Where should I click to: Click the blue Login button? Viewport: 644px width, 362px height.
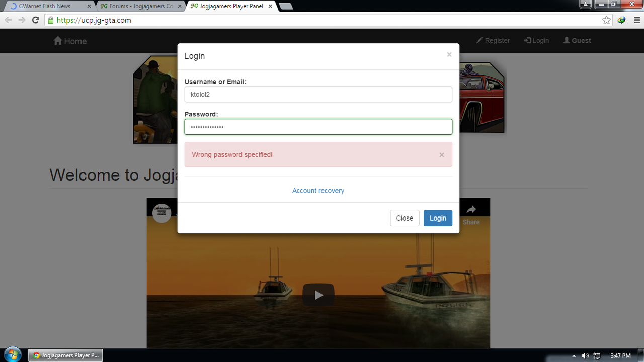(438, 218)
